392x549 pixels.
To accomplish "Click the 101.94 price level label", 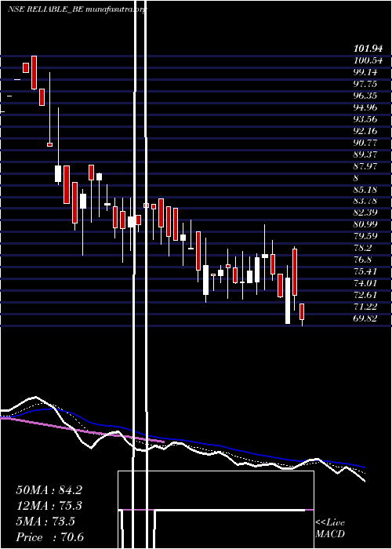I will coord(368,49).
